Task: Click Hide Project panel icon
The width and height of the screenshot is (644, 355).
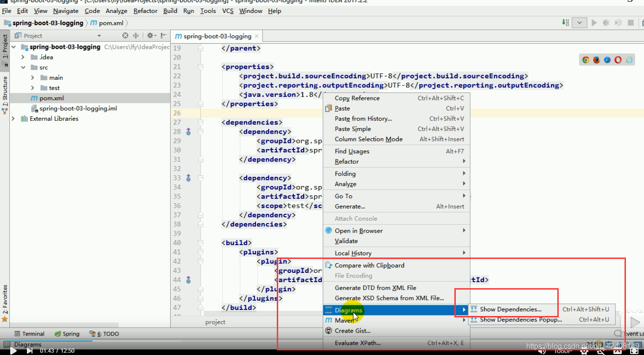Action: (163, 36)
